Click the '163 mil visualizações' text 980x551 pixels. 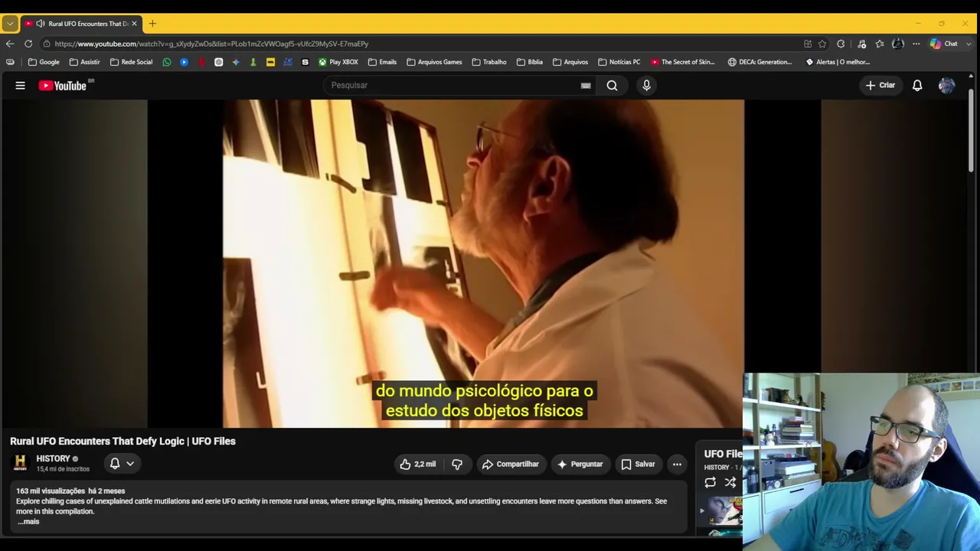tap(51, 491)
